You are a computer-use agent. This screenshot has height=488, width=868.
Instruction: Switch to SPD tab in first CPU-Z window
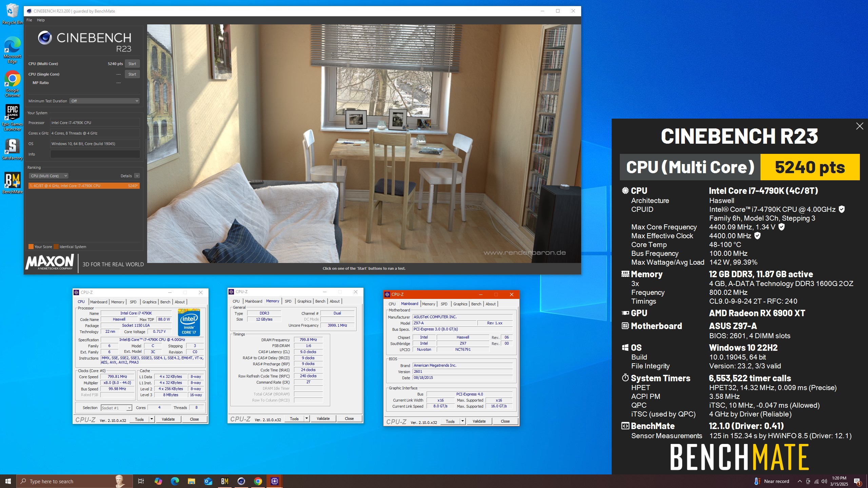pos(133,302)
